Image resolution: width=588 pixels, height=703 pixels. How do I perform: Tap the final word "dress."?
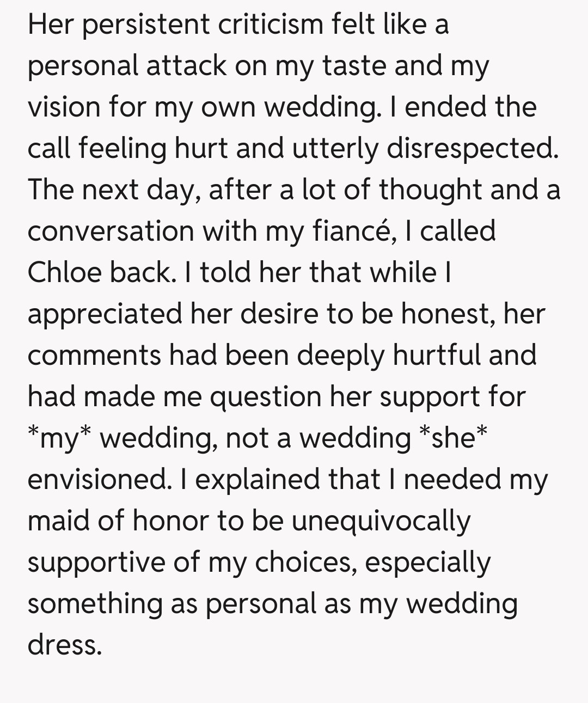pyautogui.click(x=64, y=645)
